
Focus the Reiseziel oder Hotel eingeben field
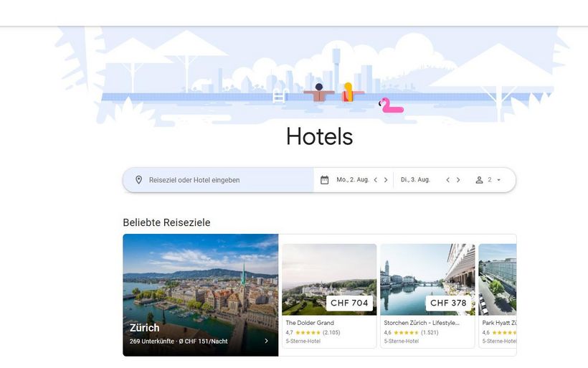218,180
